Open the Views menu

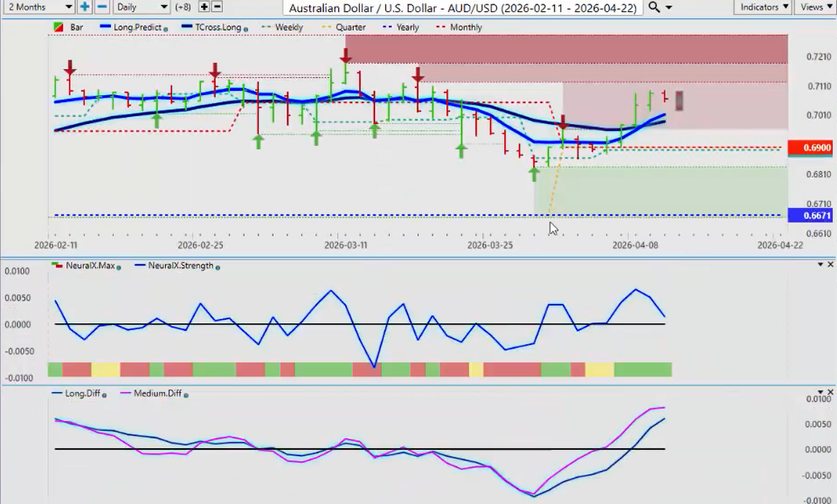pos(814,7)
